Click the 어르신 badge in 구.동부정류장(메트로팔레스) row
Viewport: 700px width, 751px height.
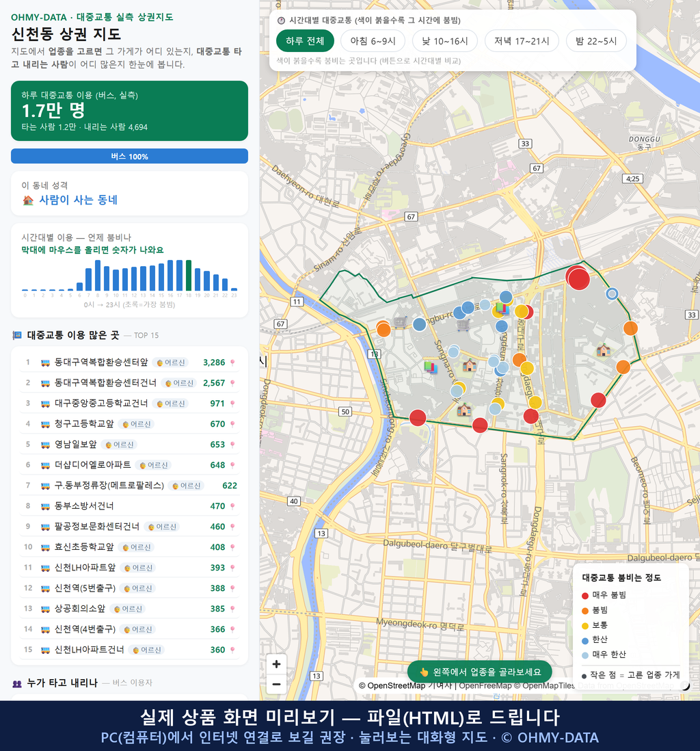pyautogui.click(x=186, y=486)
